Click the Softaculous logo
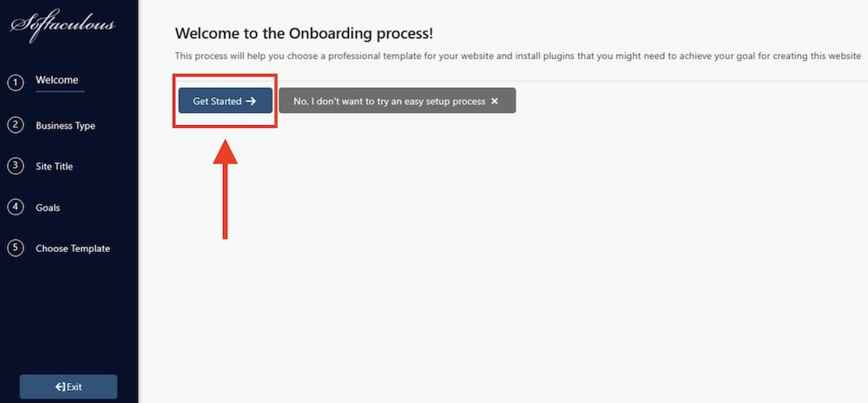The image size is (868, 403). click(62, 25)
